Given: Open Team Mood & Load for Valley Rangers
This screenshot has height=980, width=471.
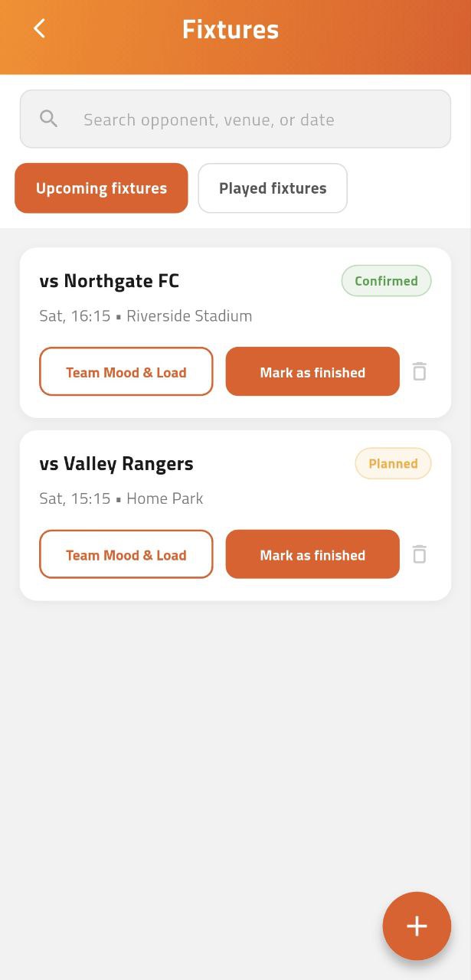Looking at the screenshot, I should tap(126, 554).
